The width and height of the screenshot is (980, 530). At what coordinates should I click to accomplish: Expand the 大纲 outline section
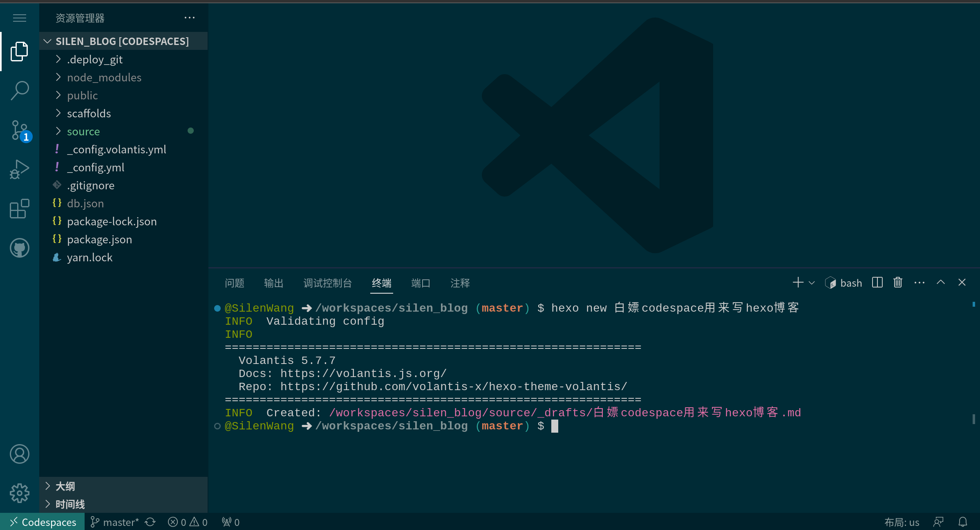click(65, 486)
